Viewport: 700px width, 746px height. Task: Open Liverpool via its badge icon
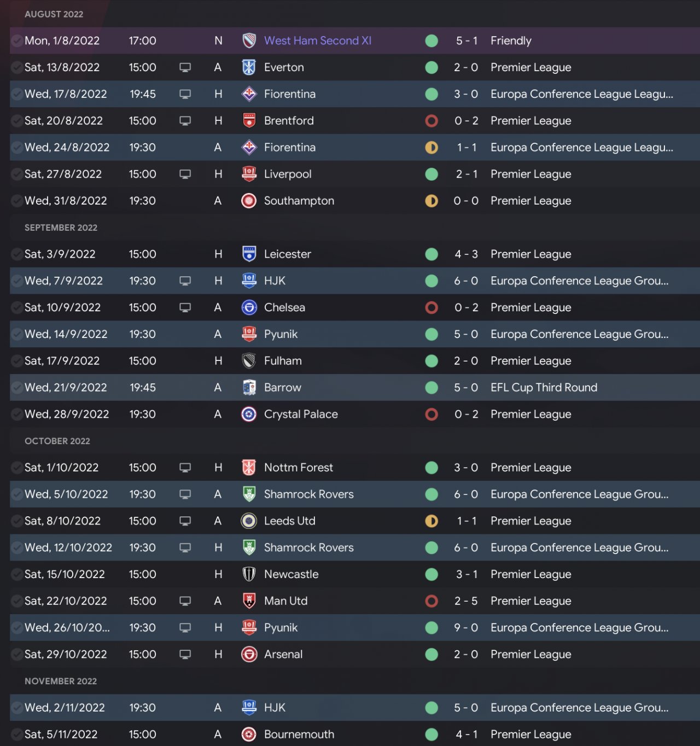point(249,174)
